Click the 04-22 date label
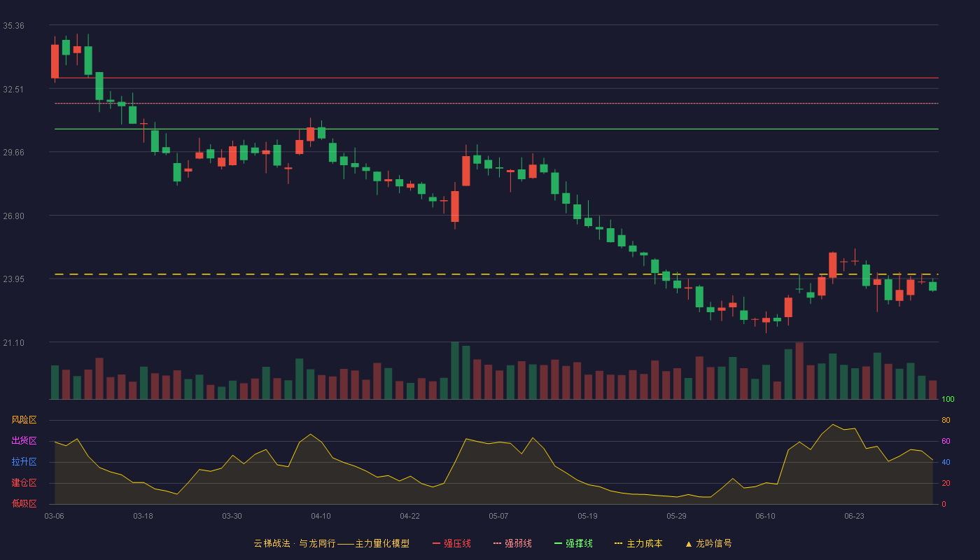Viewport: 980px width, 560px height. point(409,516)
